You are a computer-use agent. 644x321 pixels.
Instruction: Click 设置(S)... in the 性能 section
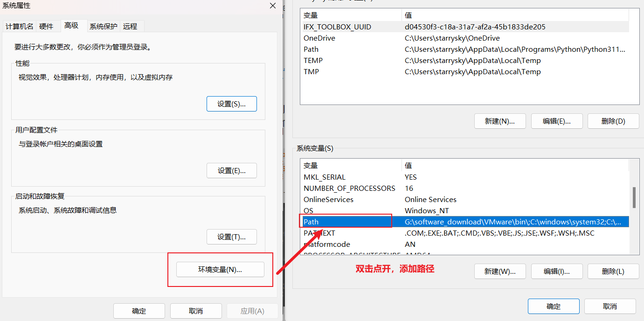click(x=231, y=104)
